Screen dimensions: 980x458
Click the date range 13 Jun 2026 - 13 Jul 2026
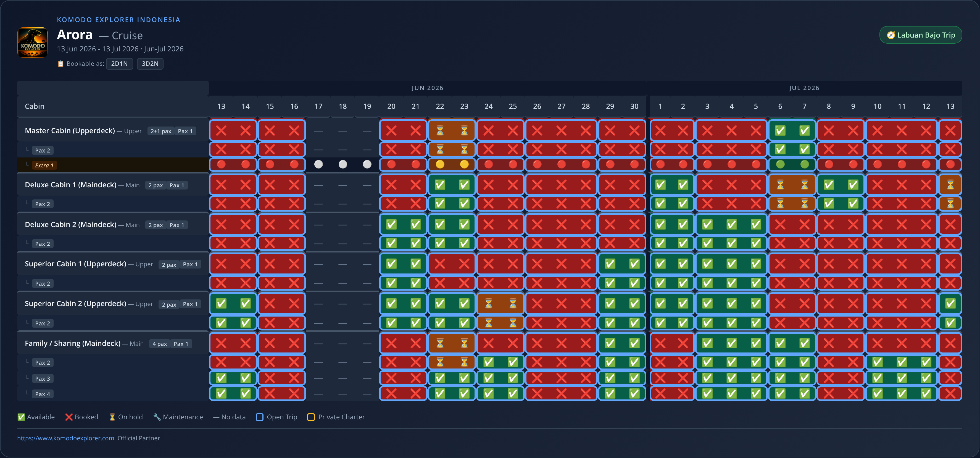(98, 49)
